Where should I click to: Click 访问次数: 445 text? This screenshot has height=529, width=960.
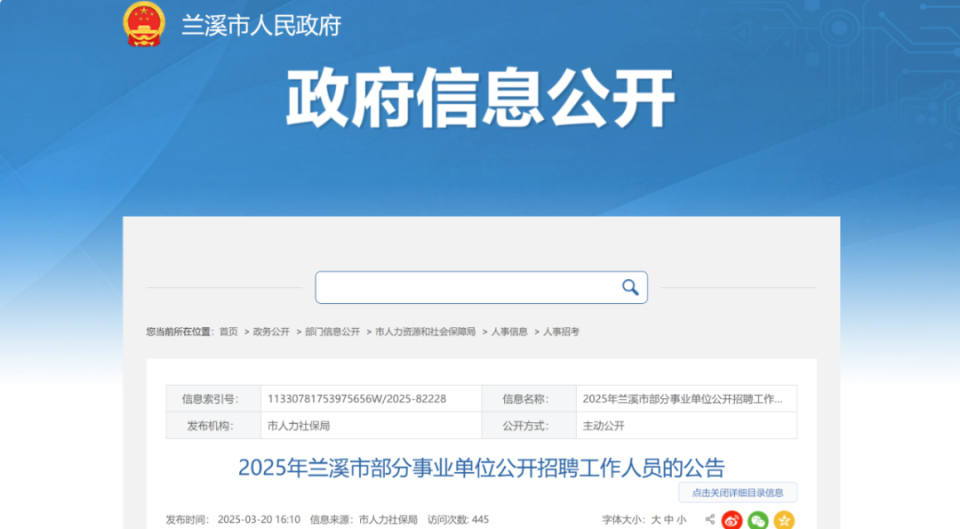pos(458,520)
